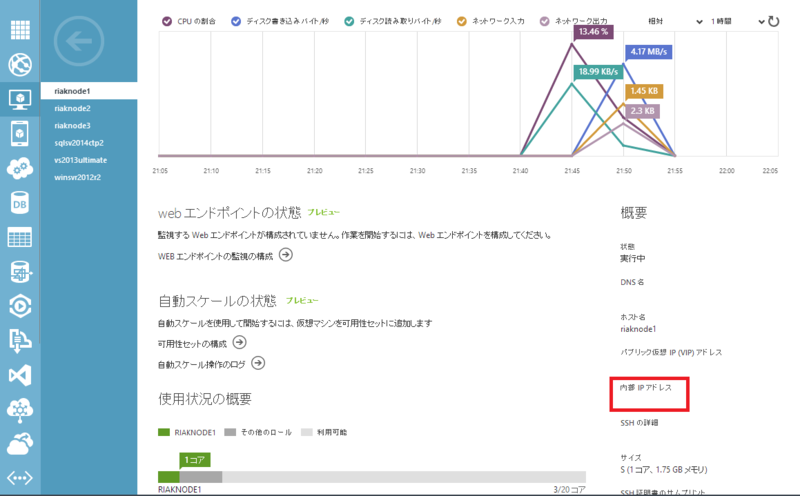800x496 pixels.
Task: Open Storage table grid icon
Action: tap(20, 237)
